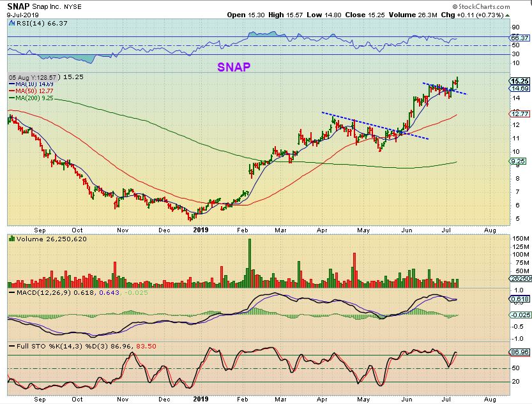Click the short dashed trendline near July highs
This screenshot has width=532, height=404.
tap(445, 89)
